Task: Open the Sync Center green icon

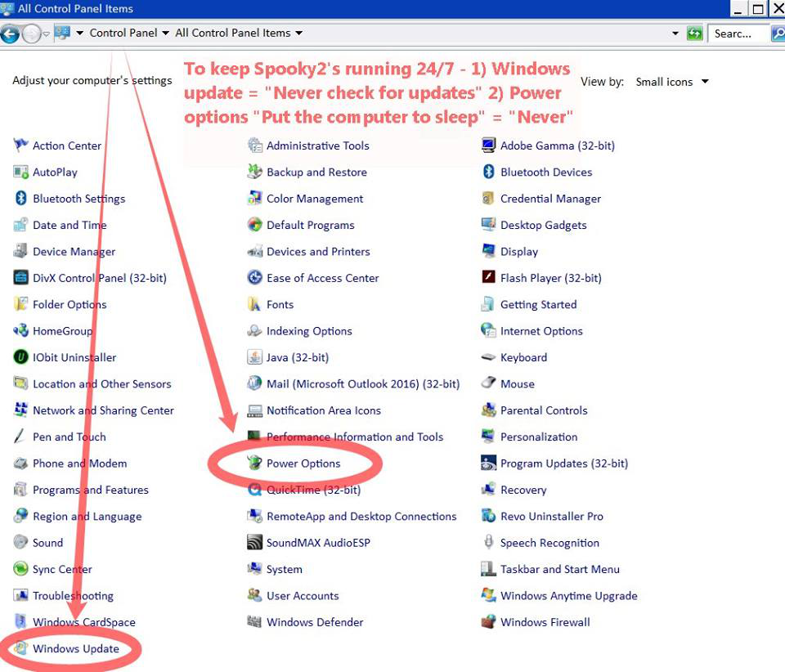Action: coord(20,569)
